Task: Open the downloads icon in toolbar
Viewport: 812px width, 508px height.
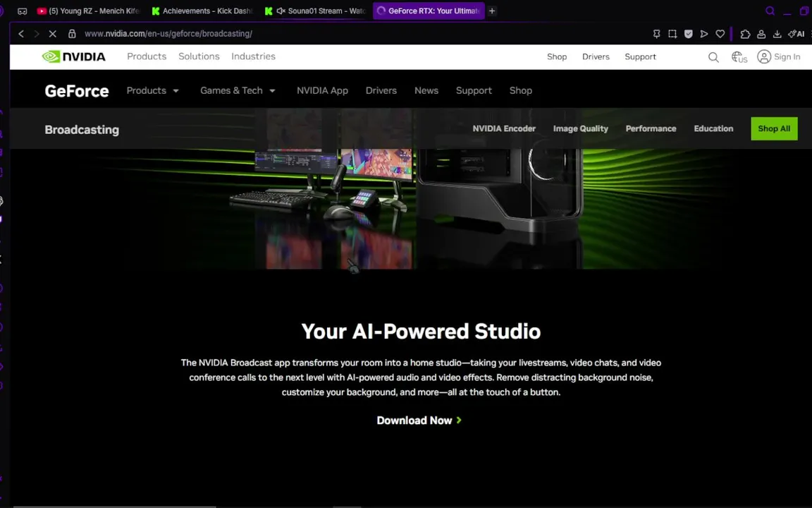Action: pyautogui.click(x=777, y=34)
